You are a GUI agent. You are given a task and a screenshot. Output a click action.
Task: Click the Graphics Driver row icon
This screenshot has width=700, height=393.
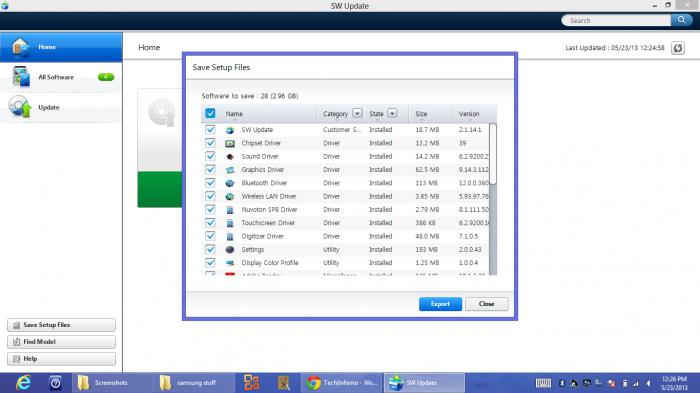(x=230, y=170)
